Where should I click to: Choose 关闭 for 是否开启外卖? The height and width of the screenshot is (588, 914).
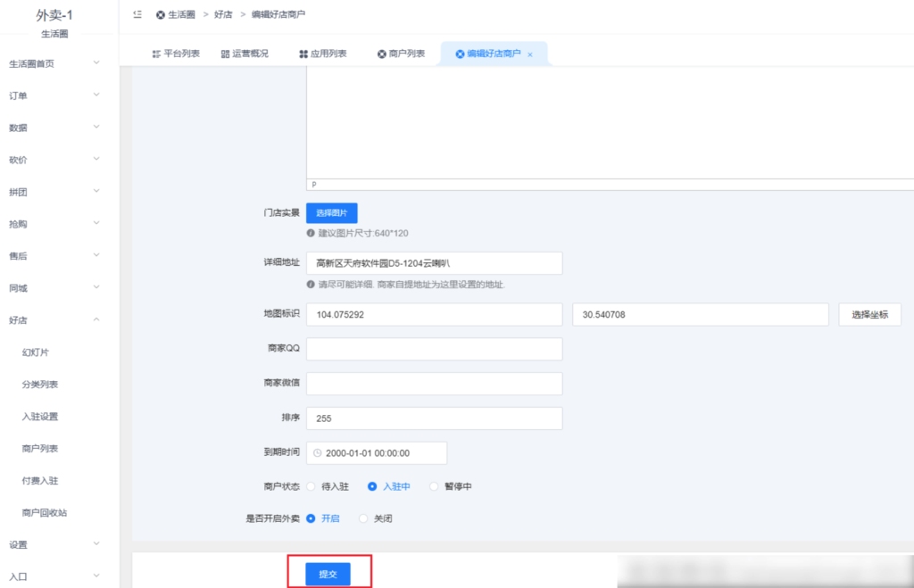[363, 518]
